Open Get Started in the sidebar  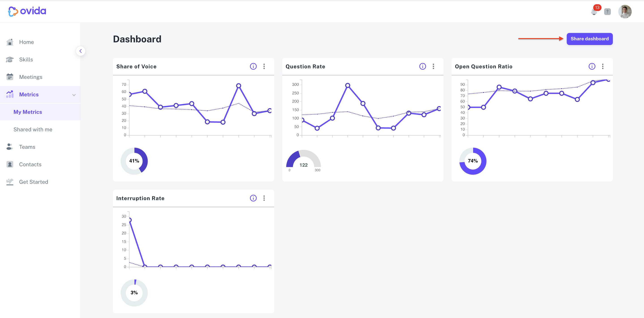coord(34,182)
